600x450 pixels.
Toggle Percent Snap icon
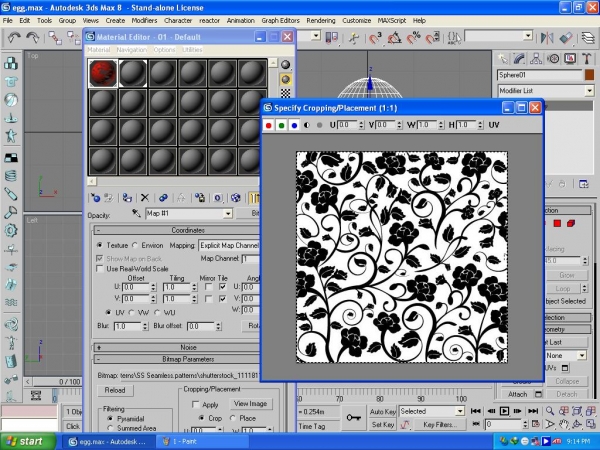413,38
